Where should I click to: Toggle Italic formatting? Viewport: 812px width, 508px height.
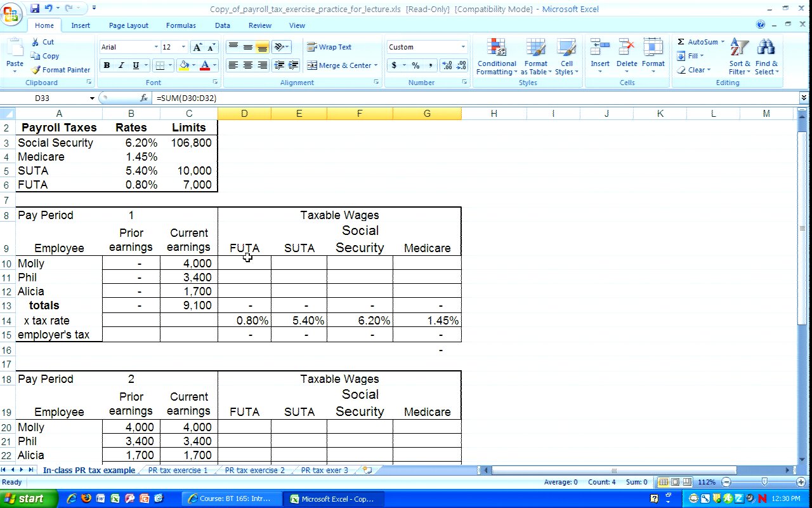pyautogui.click(x=121, y=65)
